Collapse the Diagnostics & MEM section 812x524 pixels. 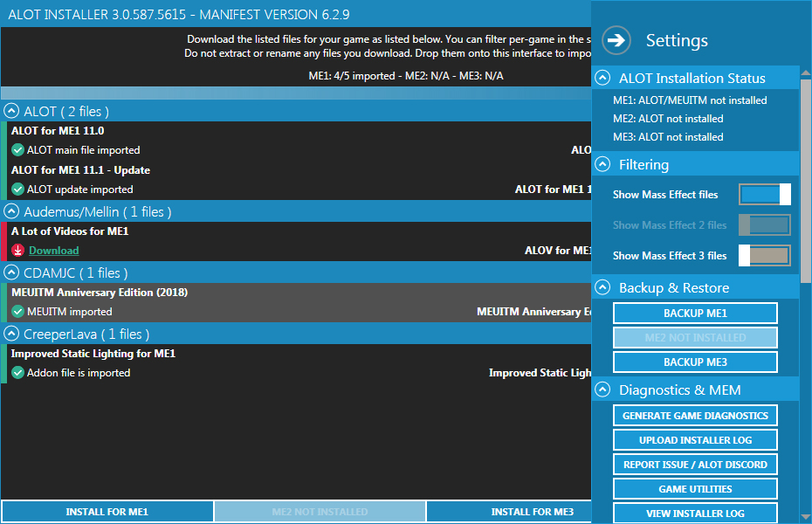tap(602, 390)
